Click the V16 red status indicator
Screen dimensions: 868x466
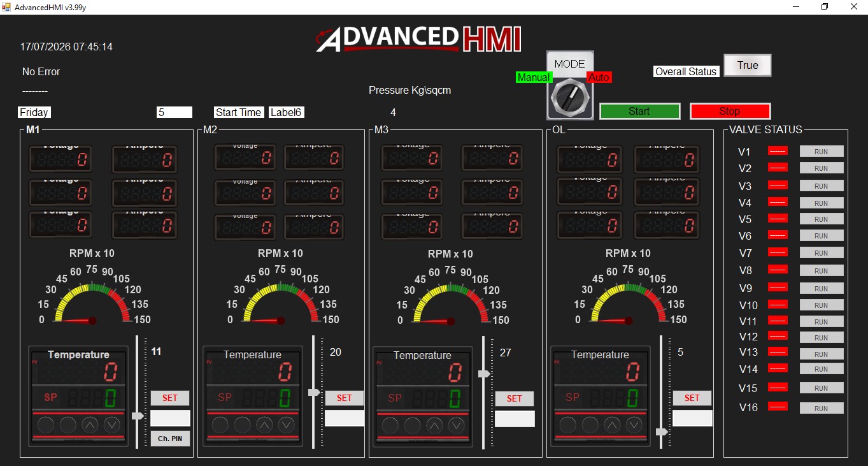click(778, 406)
